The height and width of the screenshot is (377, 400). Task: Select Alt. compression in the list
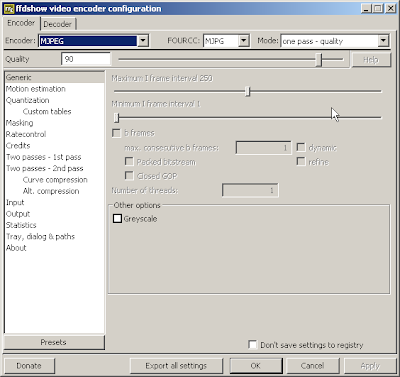(54, 191)
